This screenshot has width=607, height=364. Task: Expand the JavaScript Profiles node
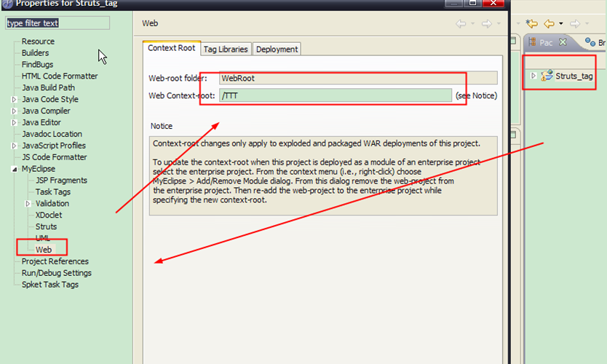click(14, 146)
